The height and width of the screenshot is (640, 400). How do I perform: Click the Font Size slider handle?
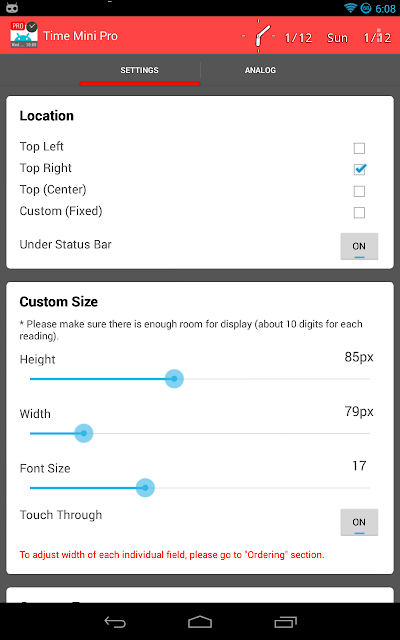click(x=145, y=488)
